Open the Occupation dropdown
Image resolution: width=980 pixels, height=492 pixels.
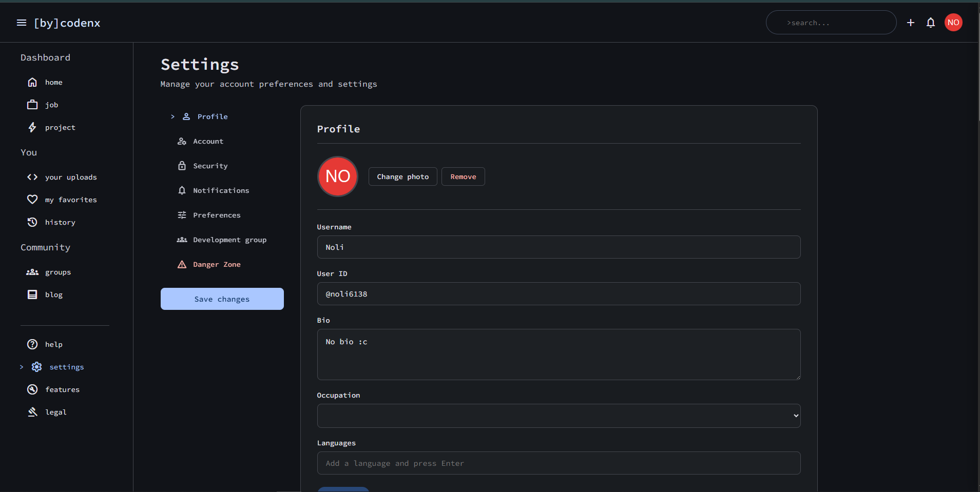pyautogui.click(x=559, y=416)
